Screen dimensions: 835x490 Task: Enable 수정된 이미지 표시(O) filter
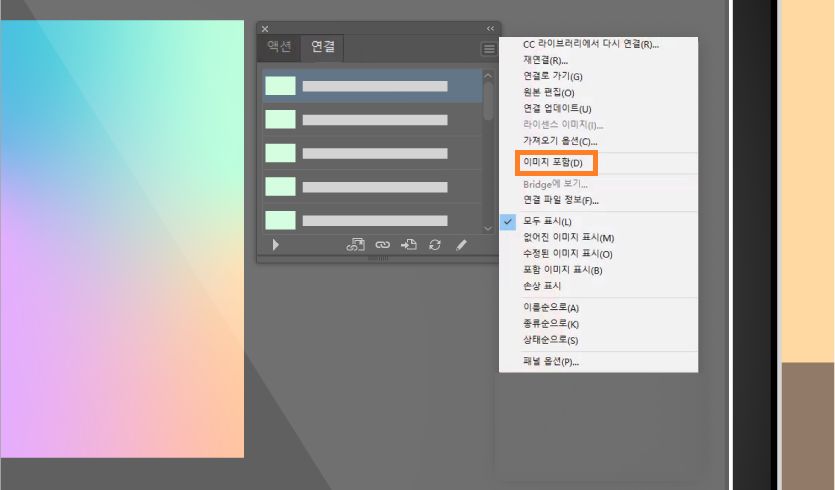pos(568,254)
